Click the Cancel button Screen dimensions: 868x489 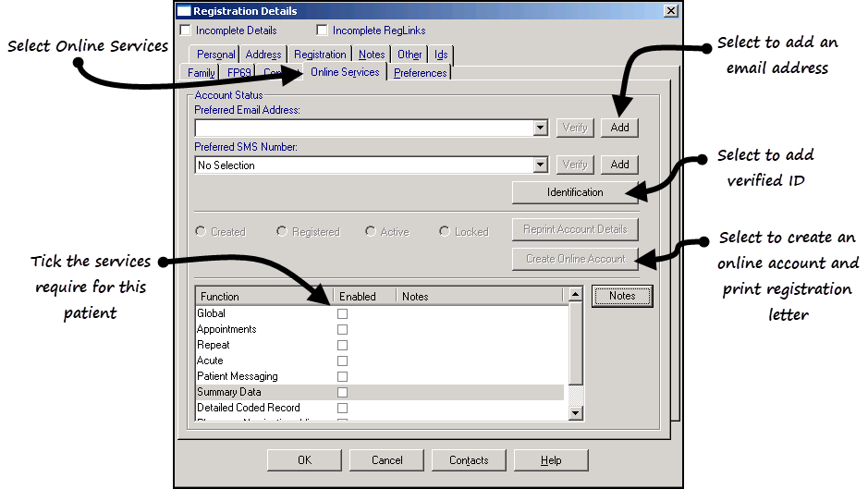387,460
